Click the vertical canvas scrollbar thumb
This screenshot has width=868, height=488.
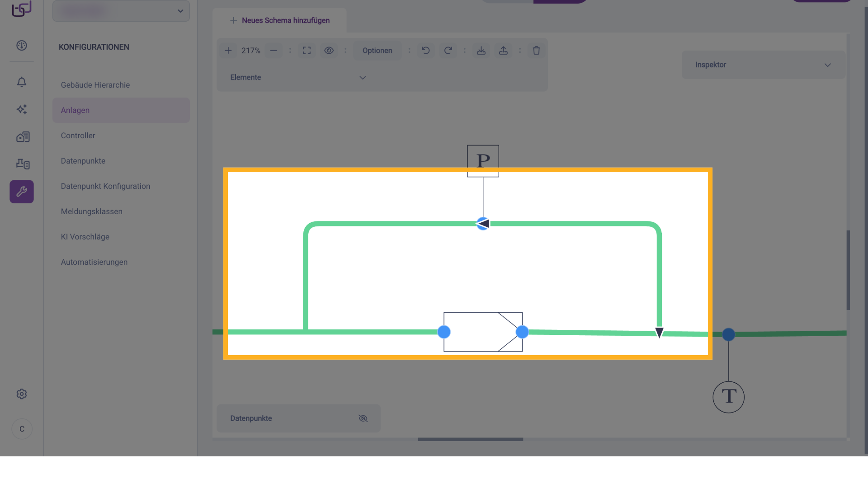pyautogui.click(x=848, y=270)
